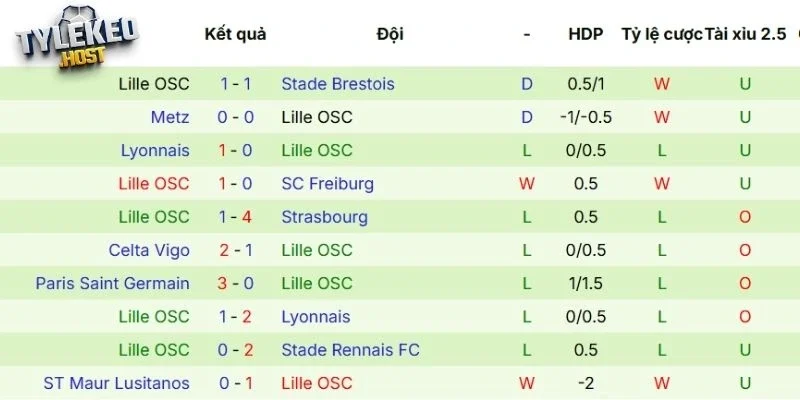Open the ST Maur Lusitanos team link

116,383
